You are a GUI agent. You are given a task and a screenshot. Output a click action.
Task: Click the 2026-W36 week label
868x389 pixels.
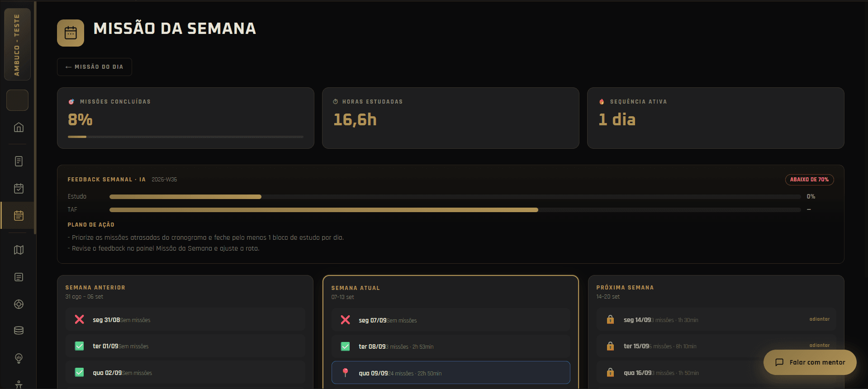tap(164, 180)
